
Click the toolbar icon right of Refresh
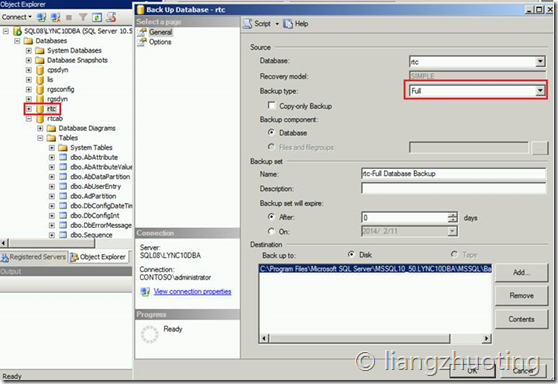tap(111, 17)
